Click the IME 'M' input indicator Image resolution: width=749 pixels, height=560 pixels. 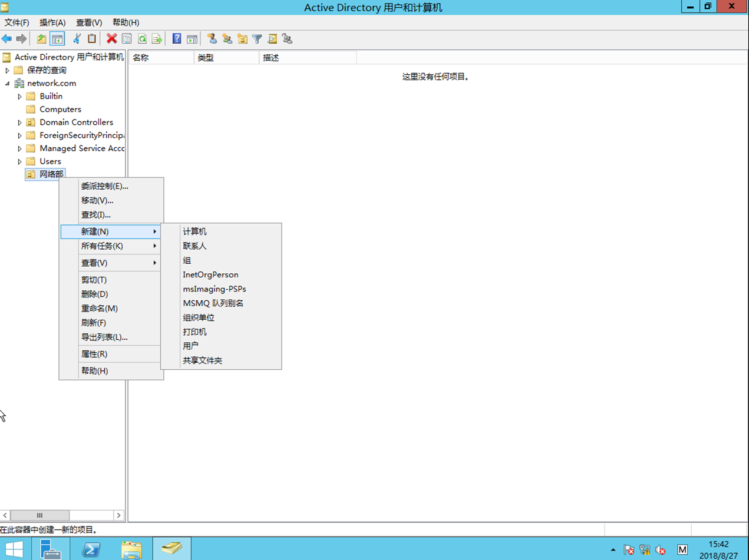(x=682, y=549)
